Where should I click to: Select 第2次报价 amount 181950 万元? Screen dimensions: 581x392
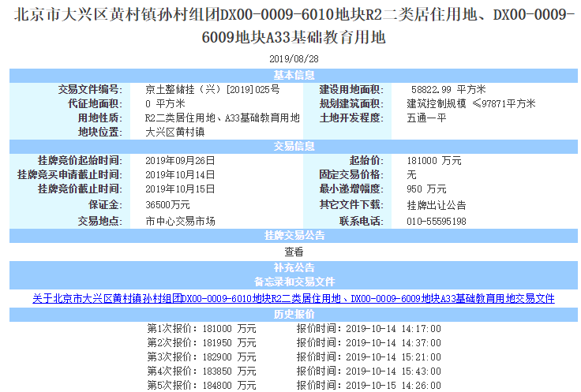coord(229,343)
